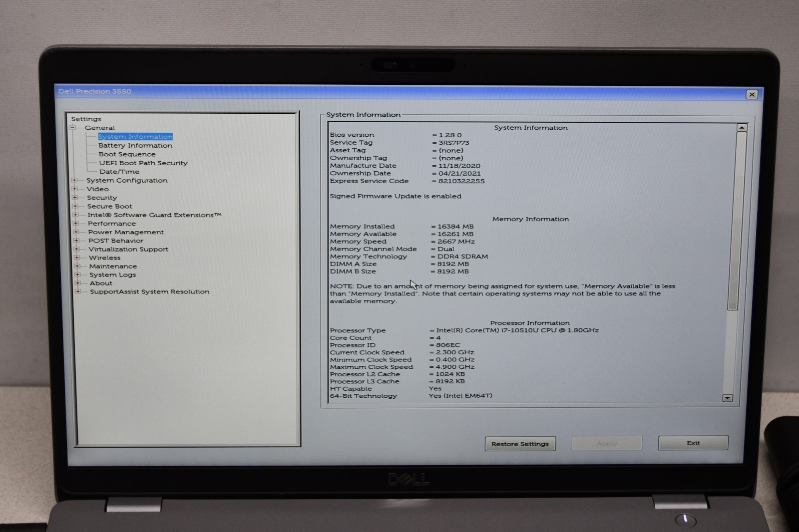The height and width of the screenshot is (532, 799).
Task: Expand the System Logs node
Action: 77,274
